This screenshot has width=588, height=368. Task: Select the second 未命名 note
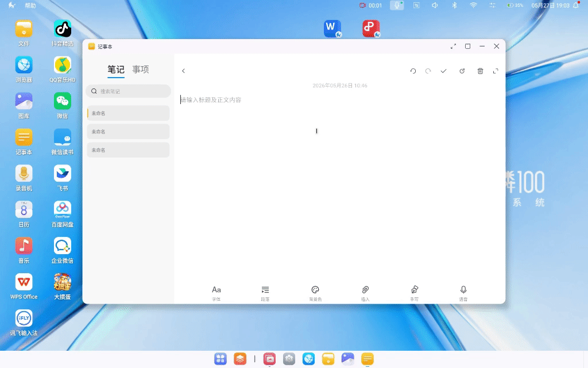coord(128,132)
